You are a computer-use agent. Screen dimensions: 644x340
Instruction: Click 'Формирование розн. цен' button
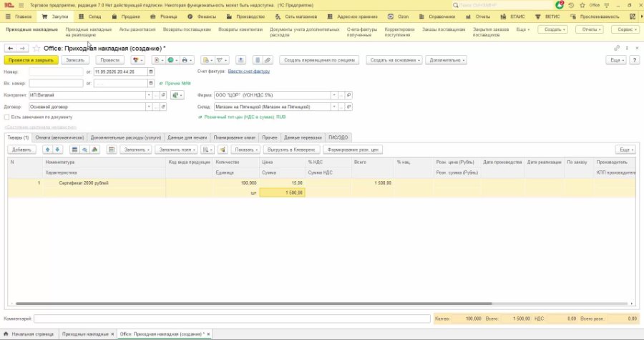(x=353, y=150)
